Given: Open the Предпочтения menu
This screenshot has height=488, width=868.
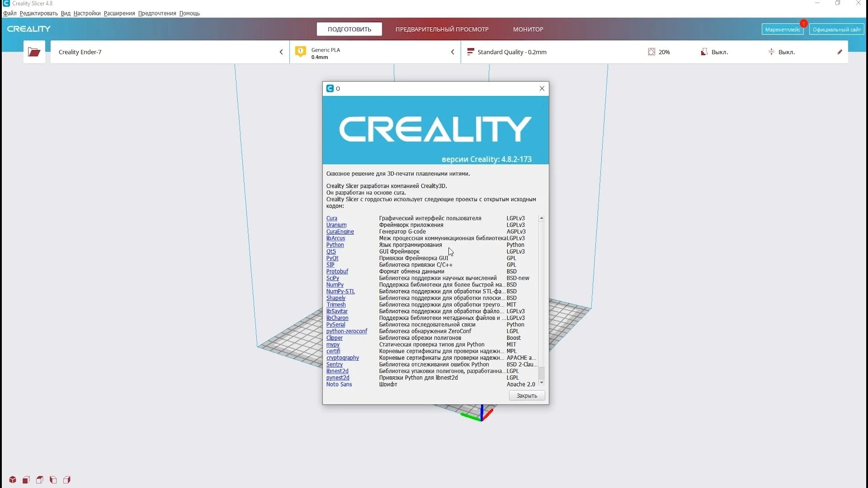Looking at the screenshot, I should pyautogui.click(x=157, y=13).
